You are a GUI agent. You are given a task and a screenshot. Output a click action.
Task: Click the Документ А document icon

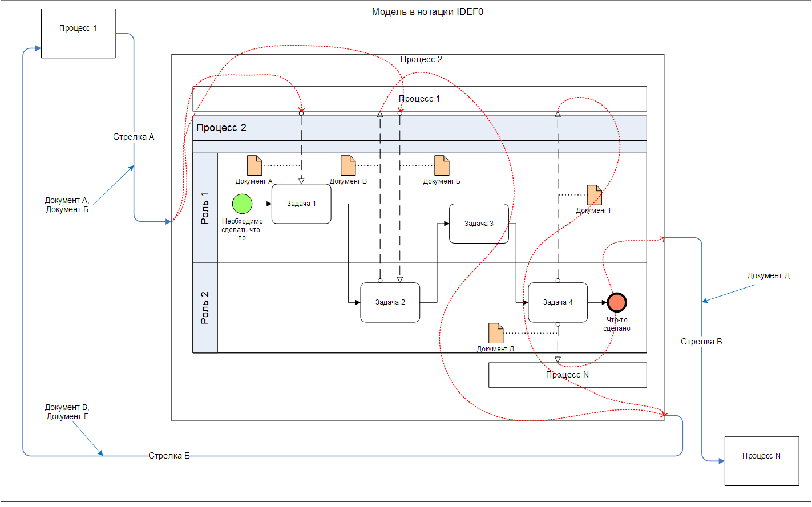(254, 165)
